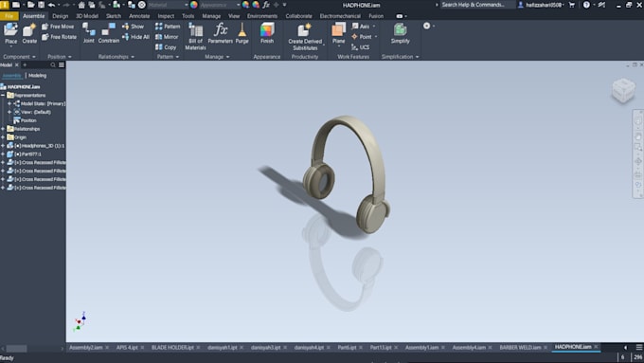Select the Constrain tool
The image size is (644, 363).
point(108,33)
